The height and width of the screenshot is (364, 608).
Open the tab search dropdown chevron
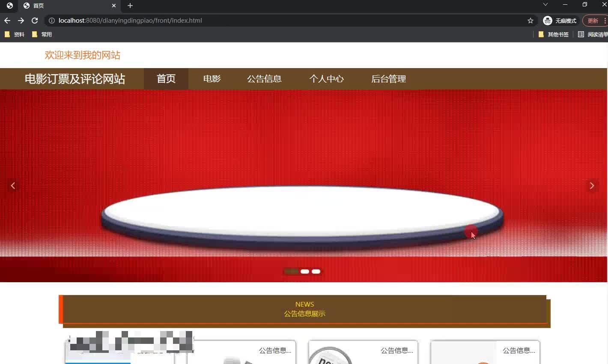pos(545,5)
